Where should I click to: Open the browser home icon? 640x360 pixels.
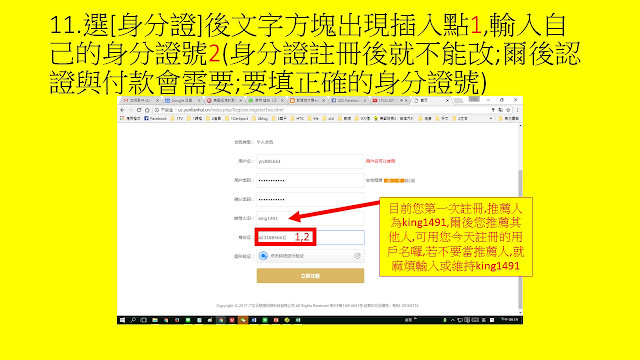[x=147, y=110]
